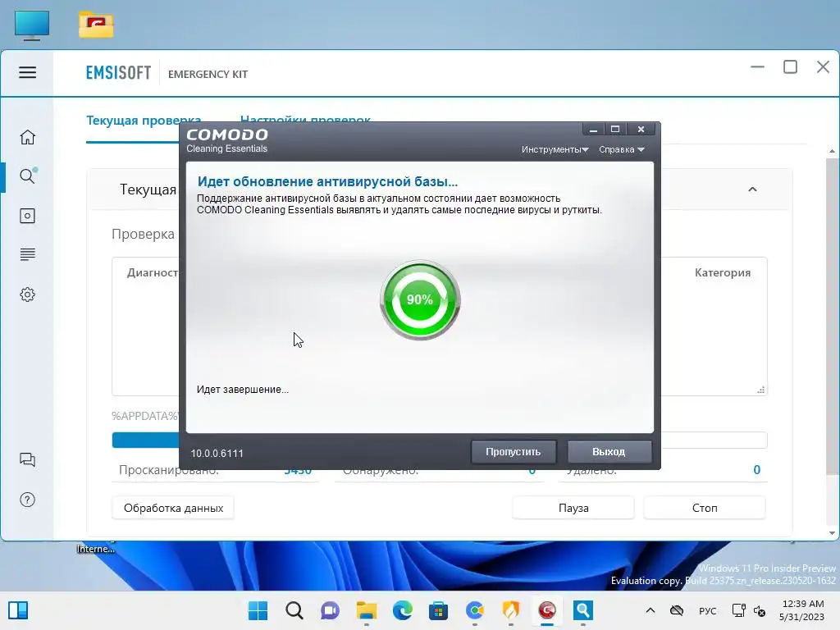Open the Emsisoft hamburger menu
The height and width of the screenshot is (630, 840).
[27, 72]
